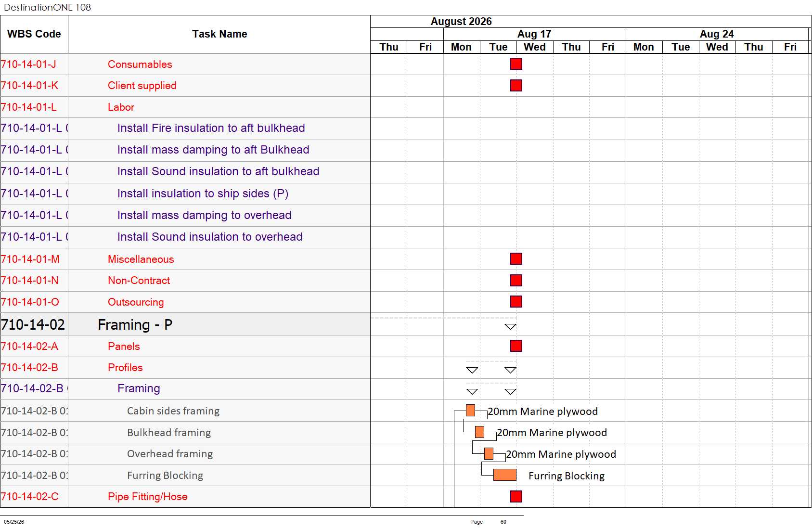This screenshot has width=812, height=528.
Task: Click the orange Bulkhead framing task bar
Action: (x=479, y=432)
